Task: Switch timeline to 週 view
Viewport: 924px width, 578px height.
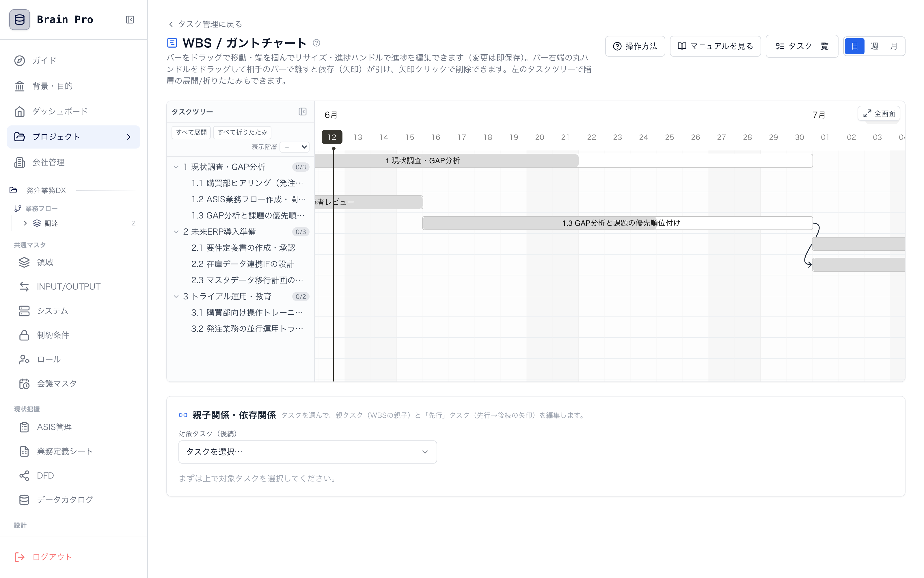Action: coord(874,46)
